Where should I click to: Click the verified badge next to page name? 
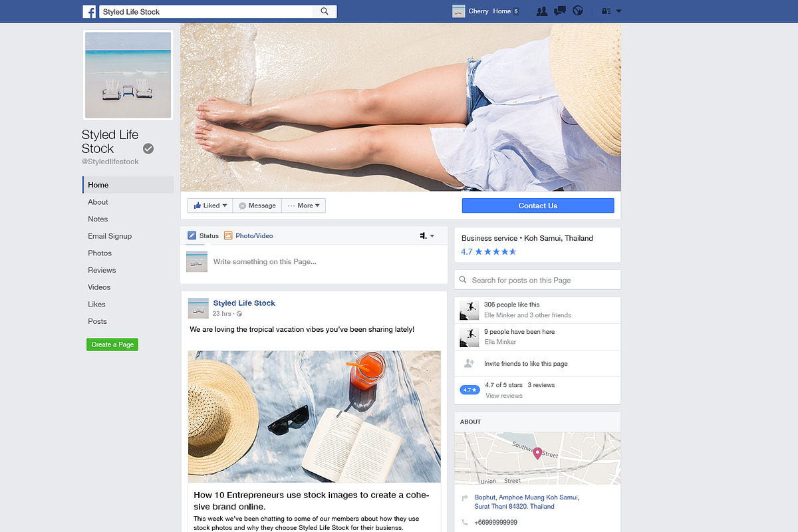coord(148,149)
